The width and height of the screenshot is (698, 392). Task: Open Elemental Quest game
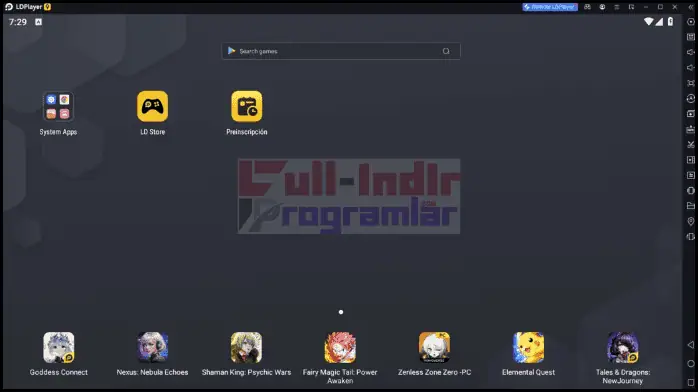(x=528, y=348)
